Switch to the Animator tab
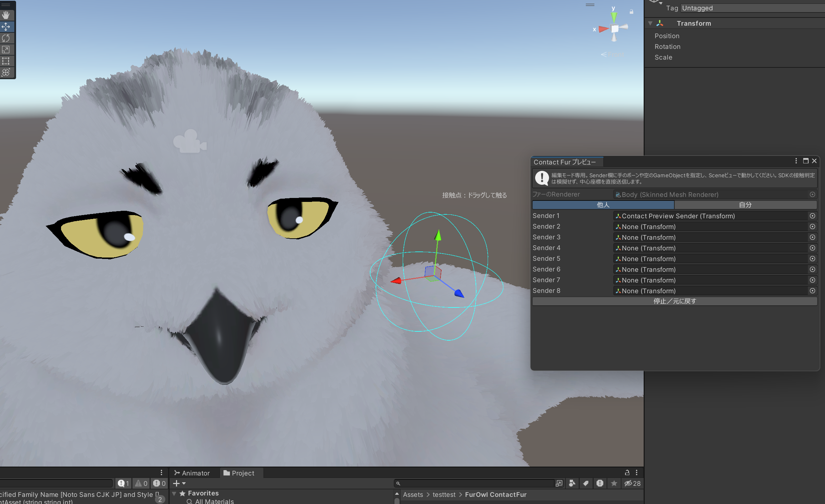The image size is (825, 504). 192,473
